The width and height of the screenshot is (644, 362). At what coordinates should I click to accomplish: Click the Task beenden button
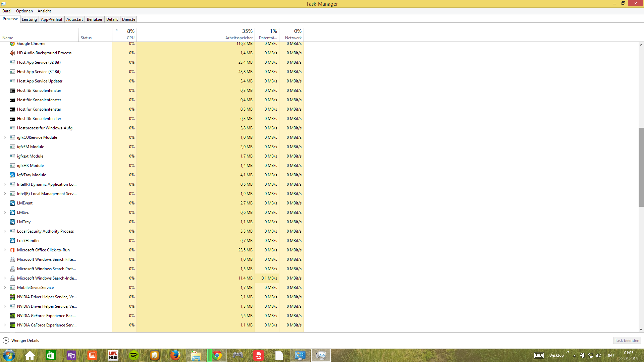click(x=627, y=341)
